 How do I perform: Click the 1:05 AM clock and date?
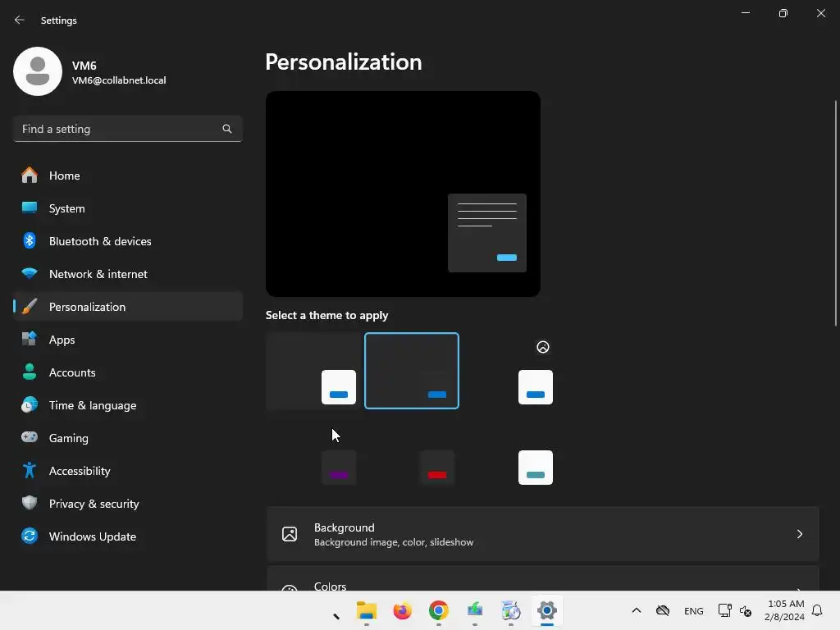coord(784,610)
